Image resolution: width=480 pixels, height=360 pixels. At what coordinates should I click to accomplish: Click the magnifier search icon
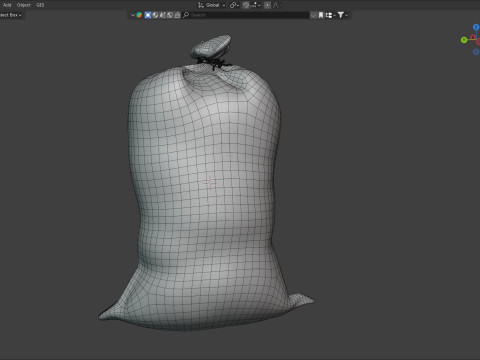186,15
